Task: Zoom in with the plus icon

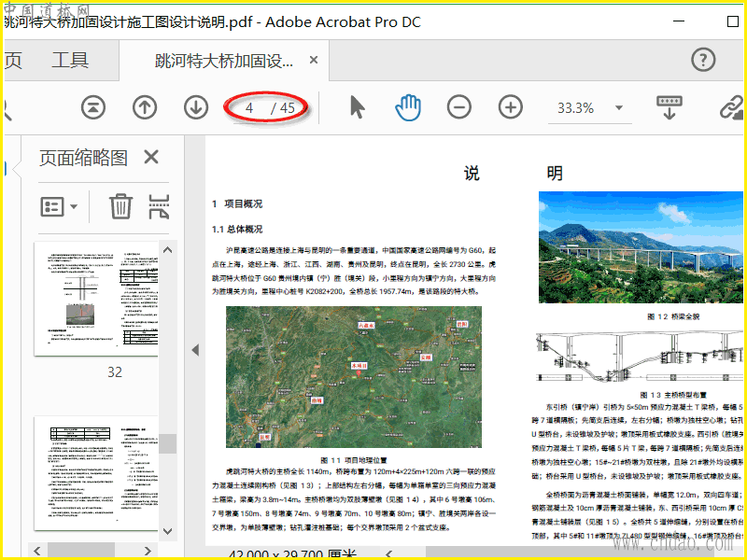Action: 511,107
